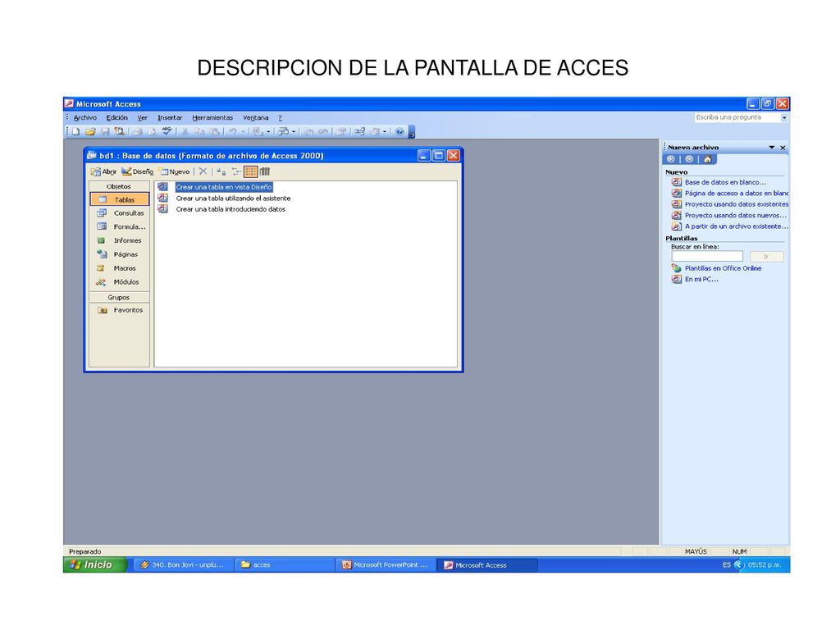Click the Ir search button
The height and width of the screenshot is (630, 840).
[766, 257]
